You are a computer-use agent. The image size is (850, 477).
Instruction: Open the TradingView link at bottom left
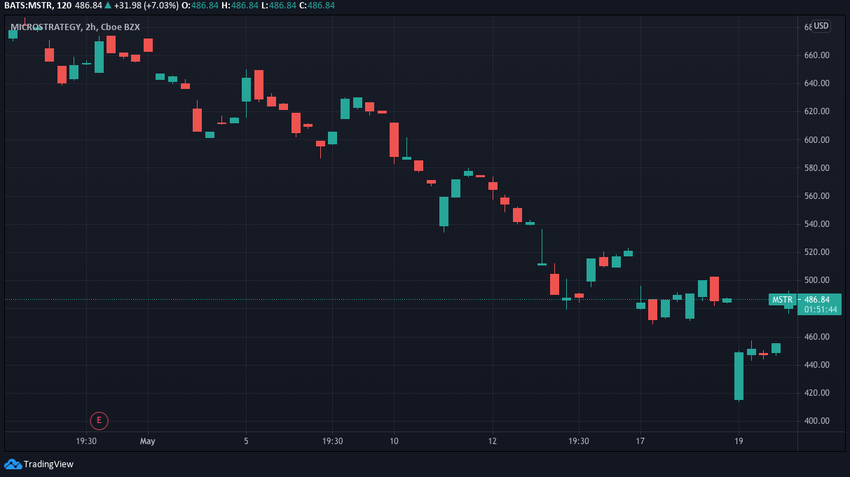coord(39,464)
